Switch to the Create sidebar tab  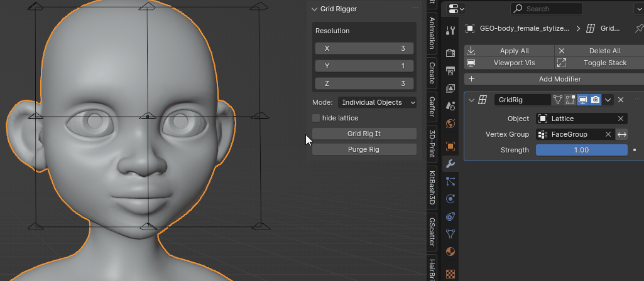pos(432,73)
